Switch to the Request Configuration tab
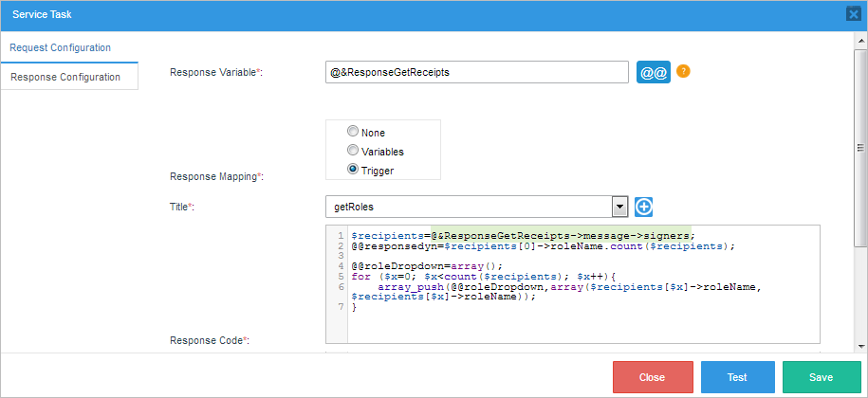This screenshot has height=398, width=868. coord(60,47)
